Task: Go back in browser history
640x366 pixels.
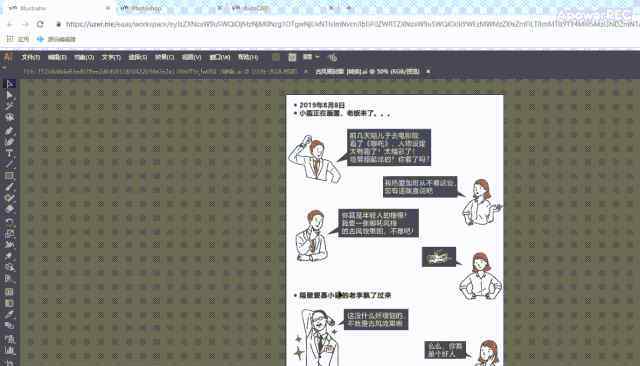Action: tap(10, 24)
